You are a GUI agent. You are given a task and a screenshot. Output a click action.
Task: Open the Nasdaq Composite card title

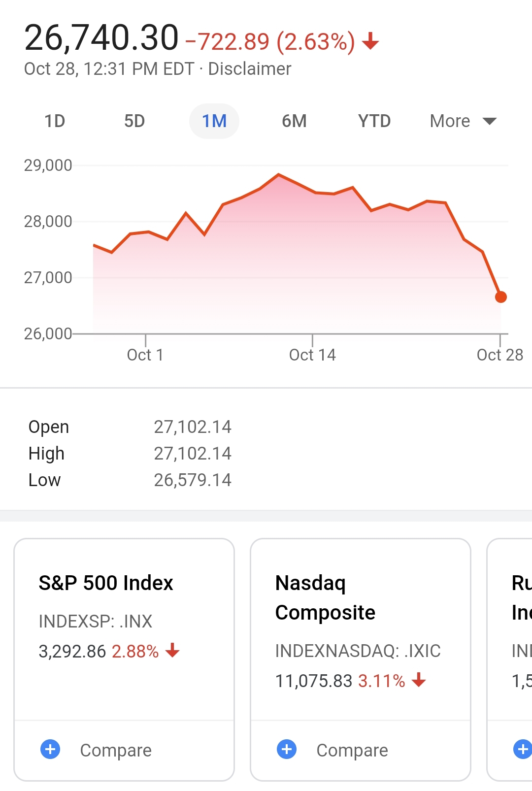click(325, 598)
